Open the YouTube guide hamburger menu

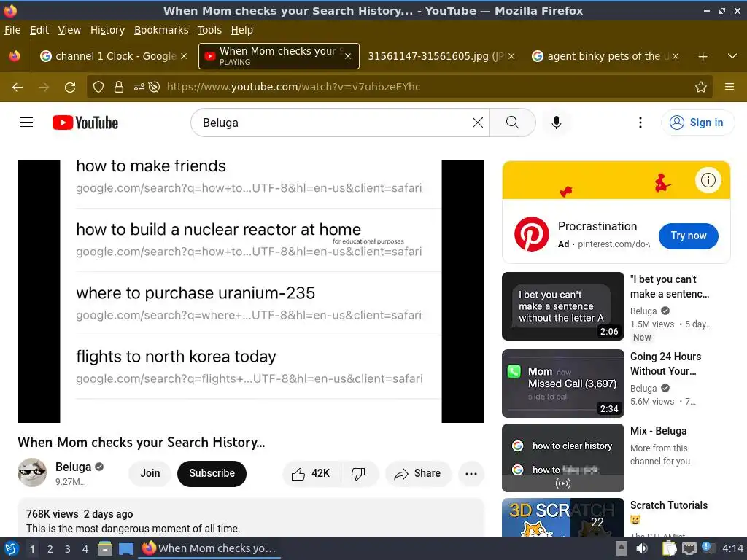tap(26, 122)
